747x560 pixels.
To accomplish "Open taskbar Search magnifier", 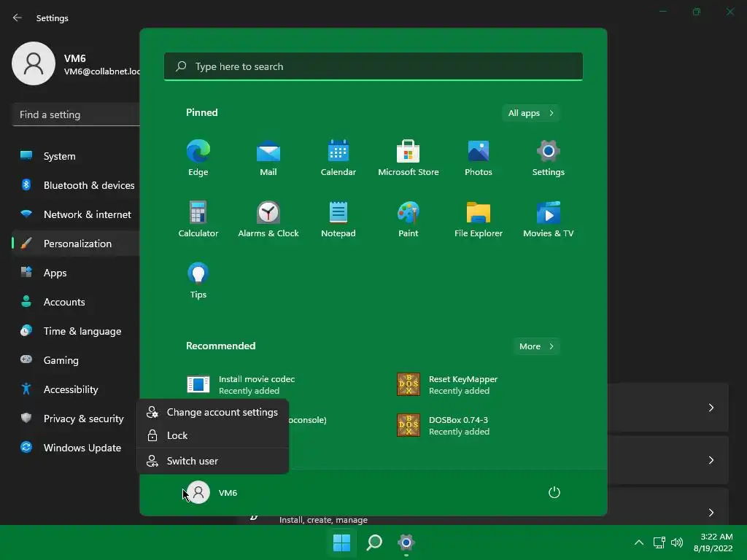I will pos(374,542).
